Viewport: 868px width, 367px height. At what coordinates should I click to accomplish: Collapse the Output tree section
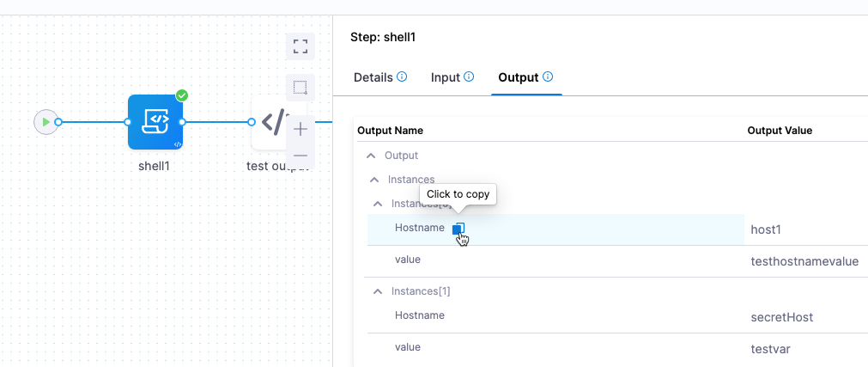point(371,156)
